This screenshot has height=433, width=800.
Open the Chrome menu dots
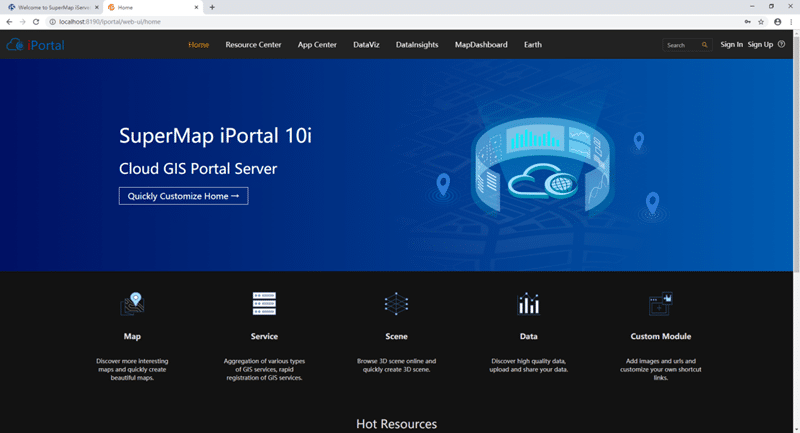[791, 21]
